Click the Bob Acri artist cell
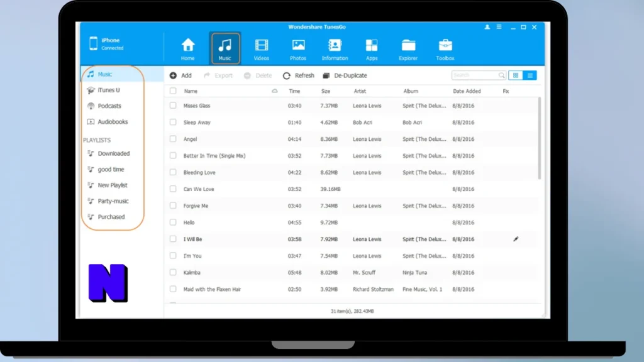644x362 pixels. 362,123
